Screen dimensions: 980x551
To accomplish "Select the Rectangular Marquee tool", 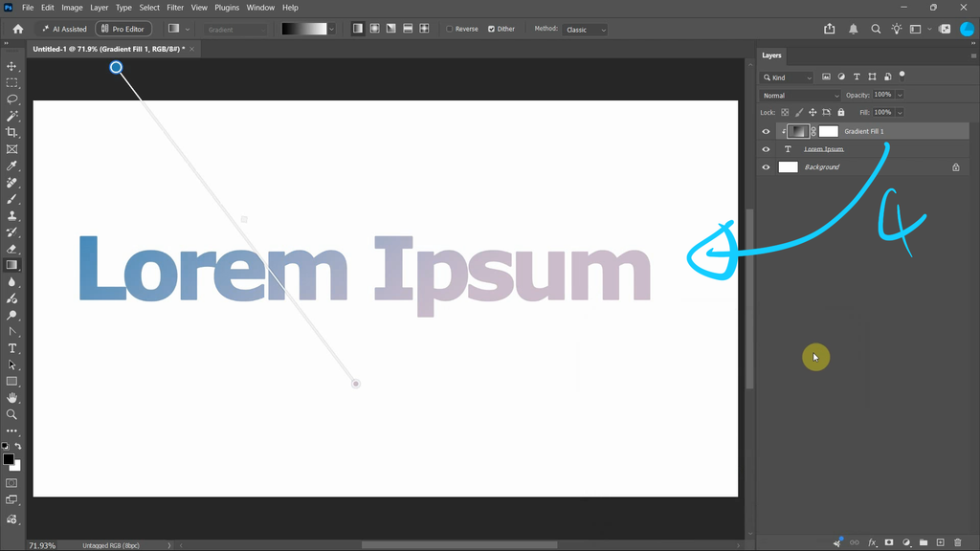I will 11,83.
